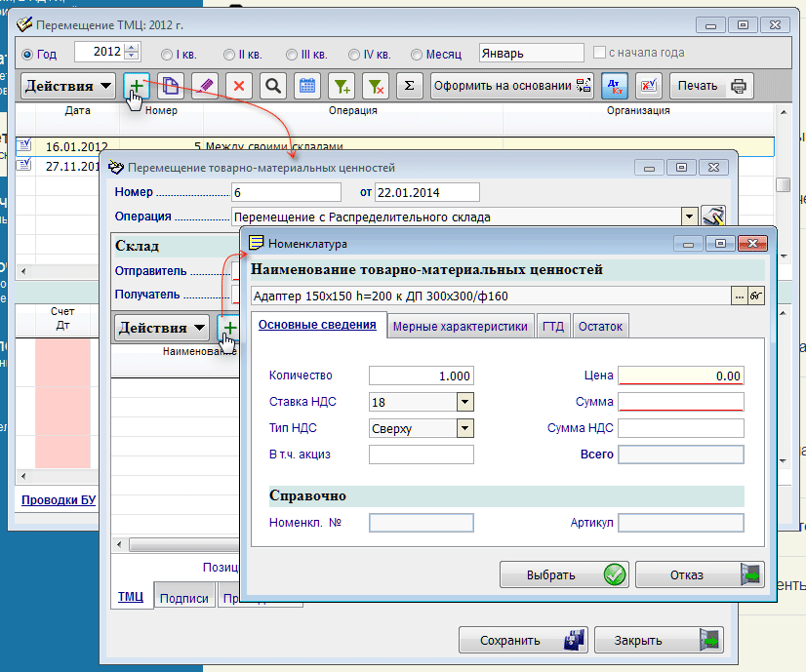Viewport: 806px width, 672px height.
Task: Click the Артикул field
Action: (680, 523)
